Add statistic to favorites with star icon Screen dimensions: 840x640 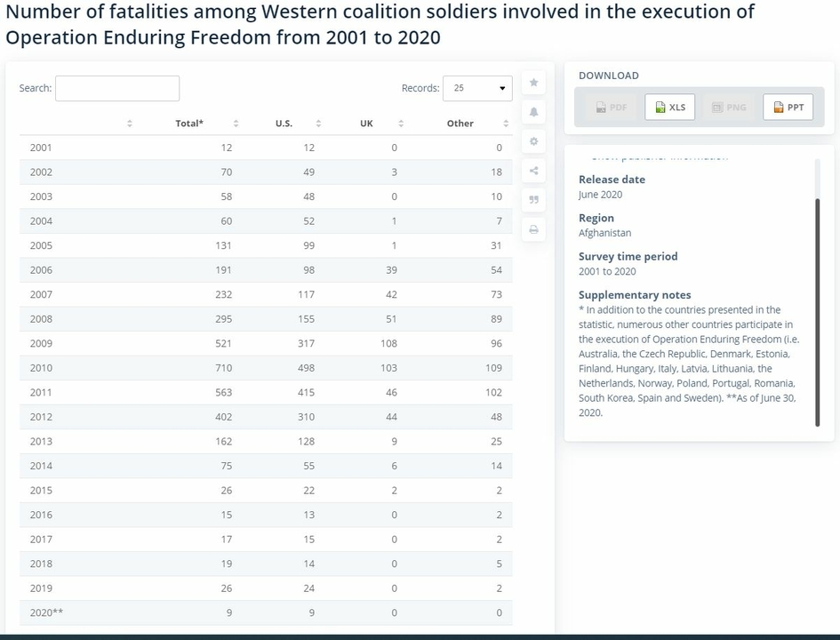(533, 83)
